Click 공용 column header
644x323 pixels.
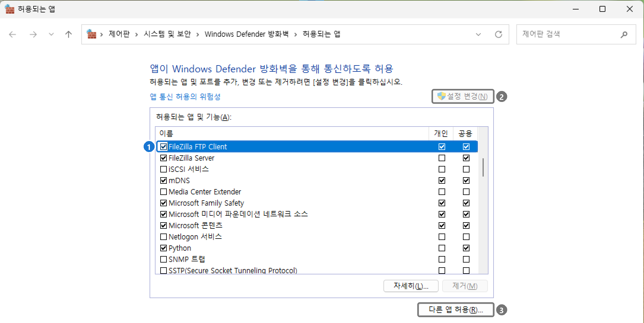[465, 134]
